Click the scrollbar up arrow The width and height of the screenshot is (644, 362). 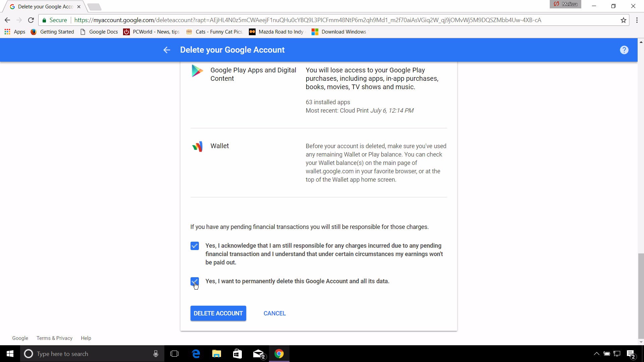[x=641, y=42]
